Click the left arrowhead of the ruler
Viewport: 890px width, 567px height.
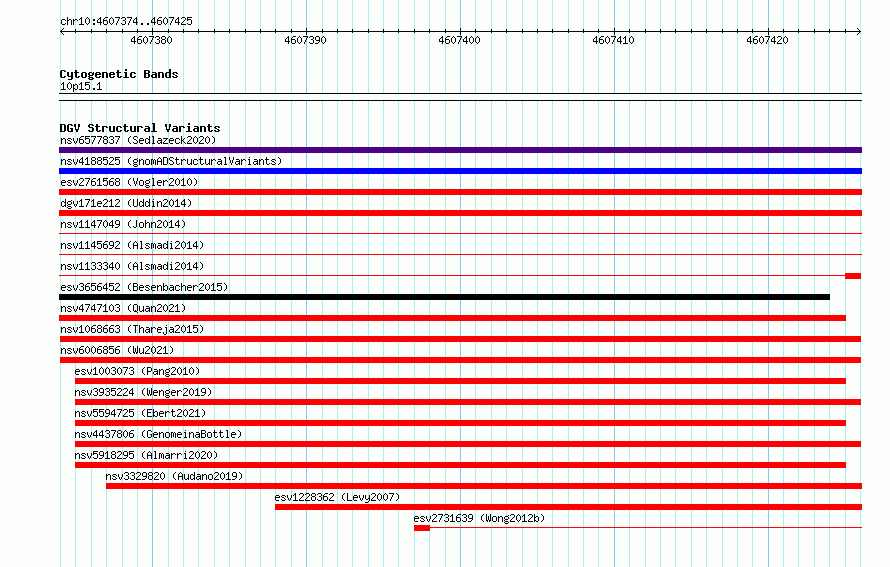coord(62,32)
